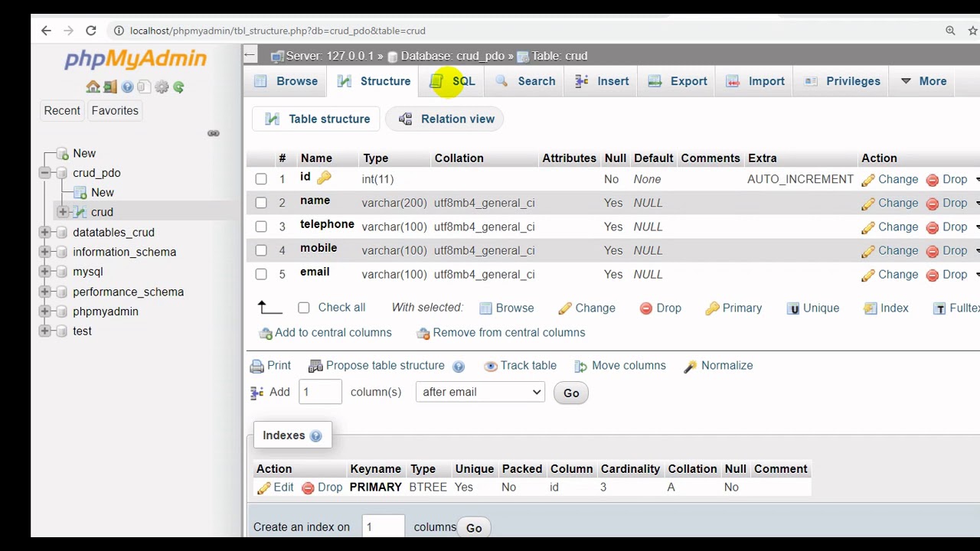Click Drop for telephone column

[x=946, y=227]
